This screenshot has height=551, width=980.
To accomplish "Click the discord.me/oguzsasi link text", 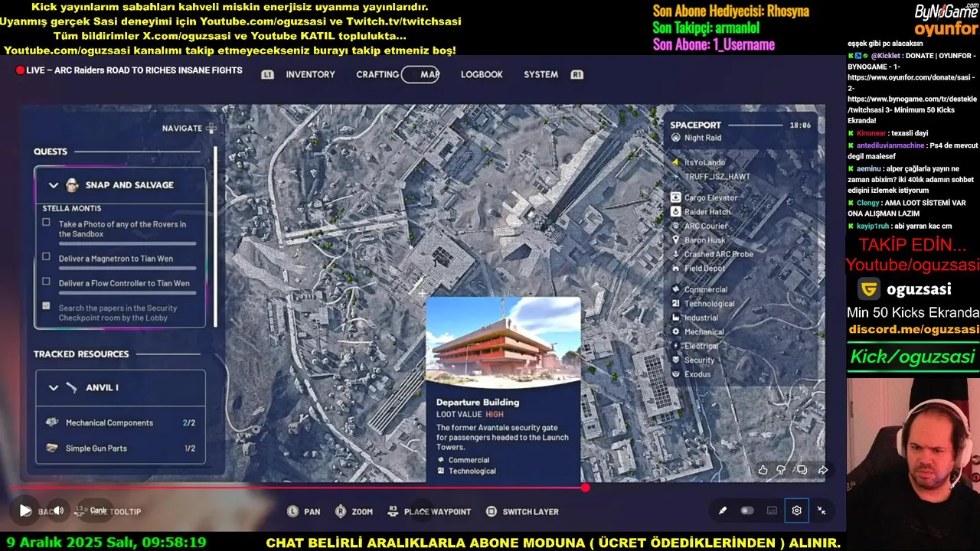I will click(x=913, y=329).
